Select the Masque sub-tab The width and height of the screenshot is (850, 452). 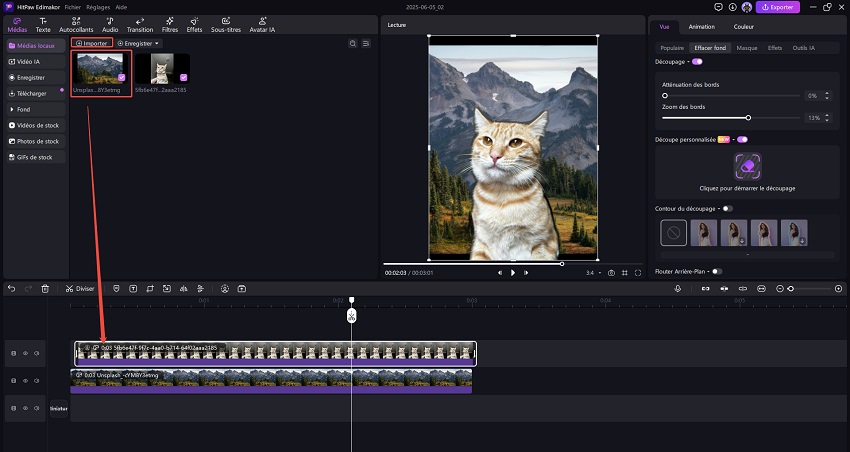click(746, 48)
